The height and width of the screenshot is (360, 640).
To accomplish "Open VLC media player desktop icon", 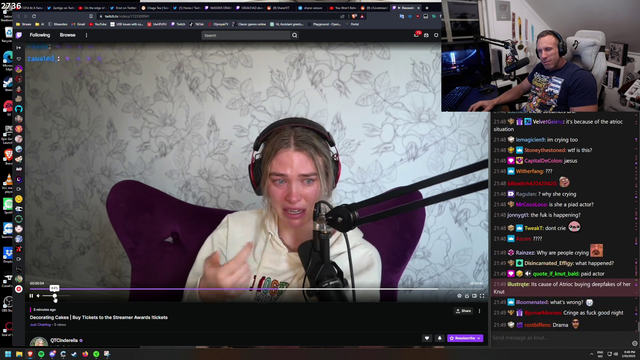I will coord(8,182).
